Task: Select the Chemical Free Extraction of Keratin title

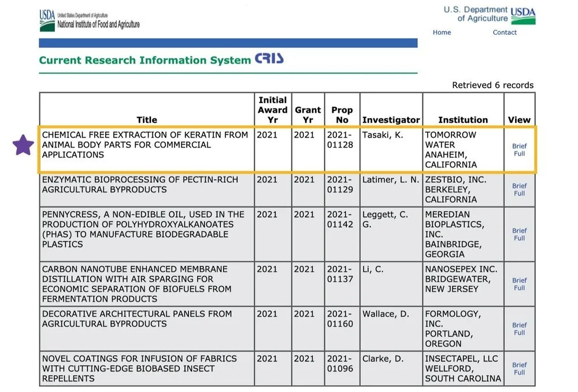Action: (x=145, y=145)
